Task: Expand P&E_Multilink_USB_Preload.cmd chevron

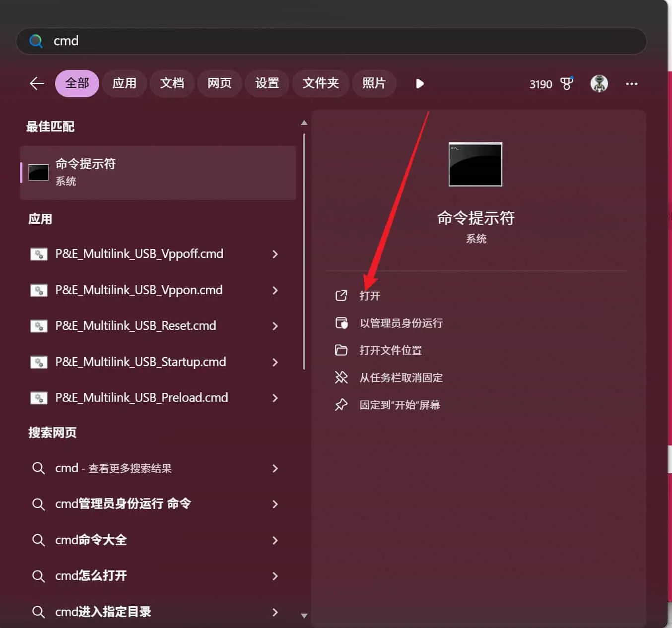Action: click(275, 398)
